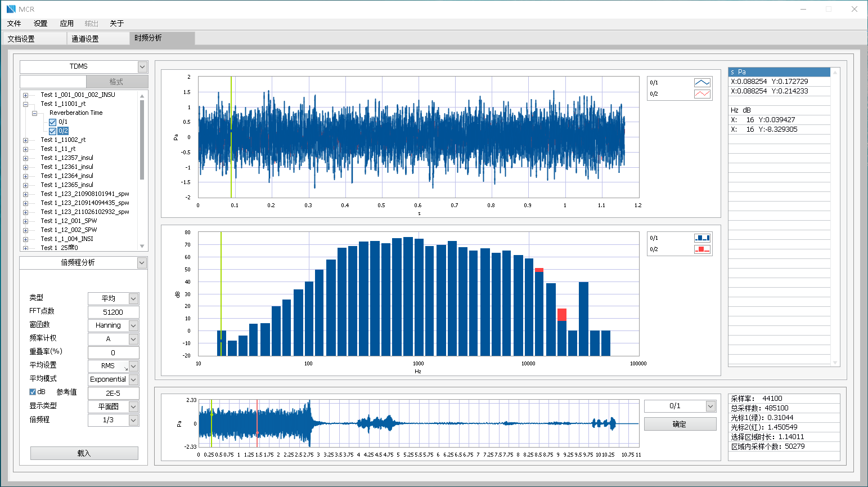Click the MCR logo in the title bar
Image resolution: width=868 pixels, height=487 pixels.
[x=11, y=9]
